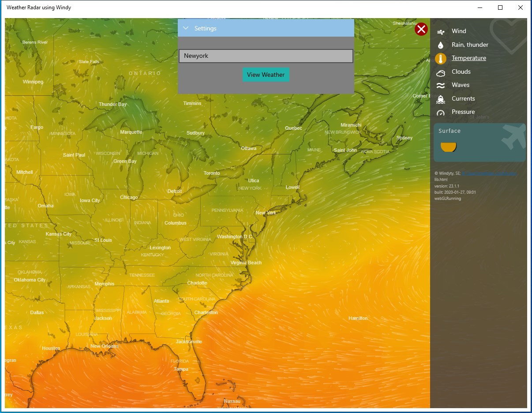Collapse the Settings panel chevron
This screenshot has width=532, height=413.
point(186,28)
